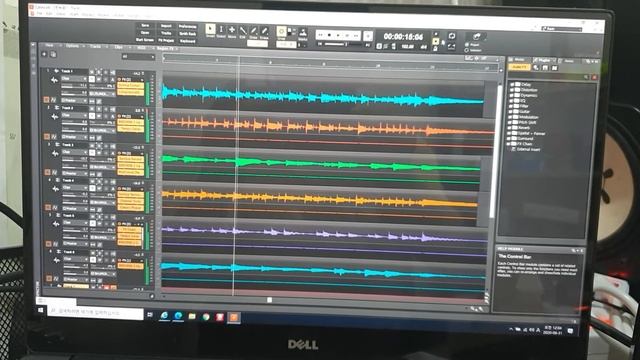Open Track 1 Clips edit filter dropdown

[74, 78]
